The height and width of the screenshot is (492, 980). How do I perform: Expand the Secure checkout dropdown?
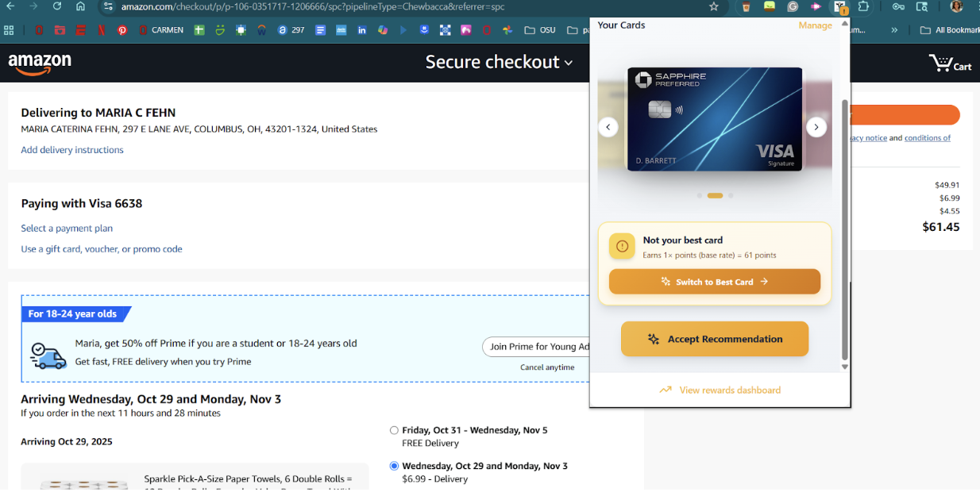499,62
